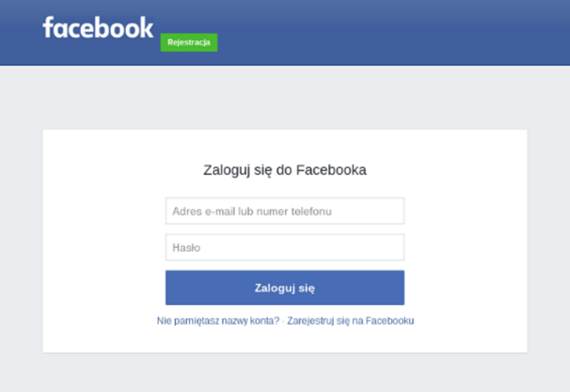Select the white facebook wordmark
570x392 pixels.
click(x=98, y=27)
